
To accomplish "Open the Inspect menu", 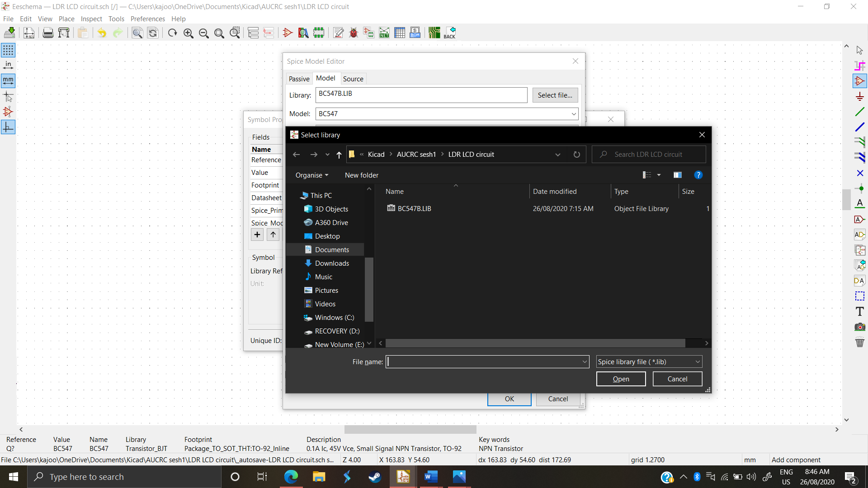I will [91, 19].
